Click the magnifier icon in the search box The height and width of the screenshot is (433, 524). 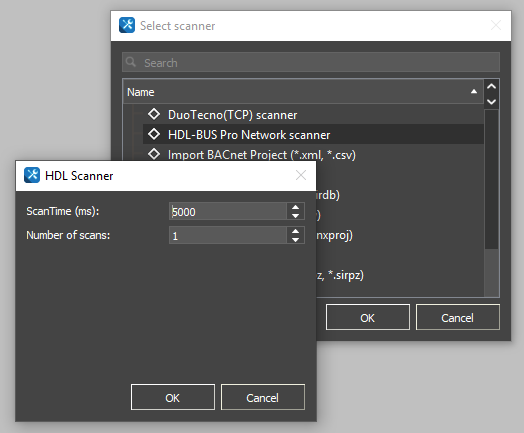(131, 62)
